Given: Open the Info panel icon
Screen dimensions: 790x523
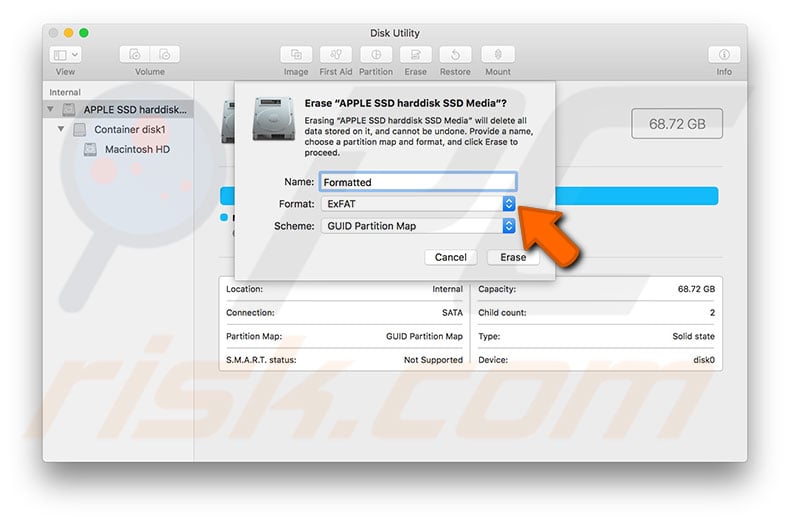Looking at the screenshot, I should click(724, 56).
